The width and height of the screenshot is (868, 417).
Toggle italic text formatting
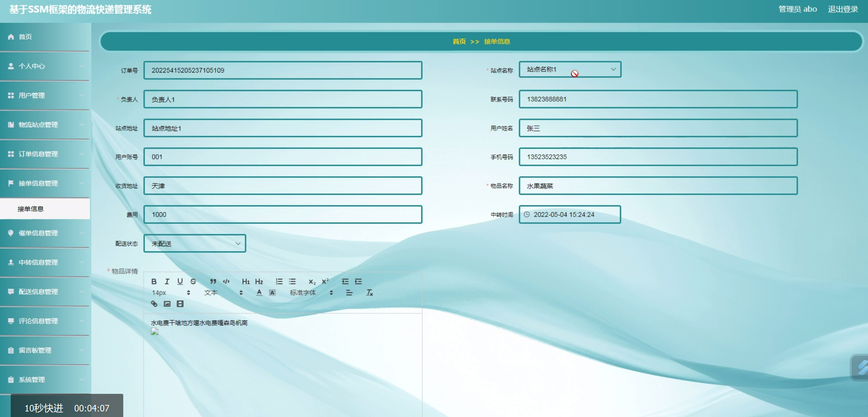click(167, 282)
